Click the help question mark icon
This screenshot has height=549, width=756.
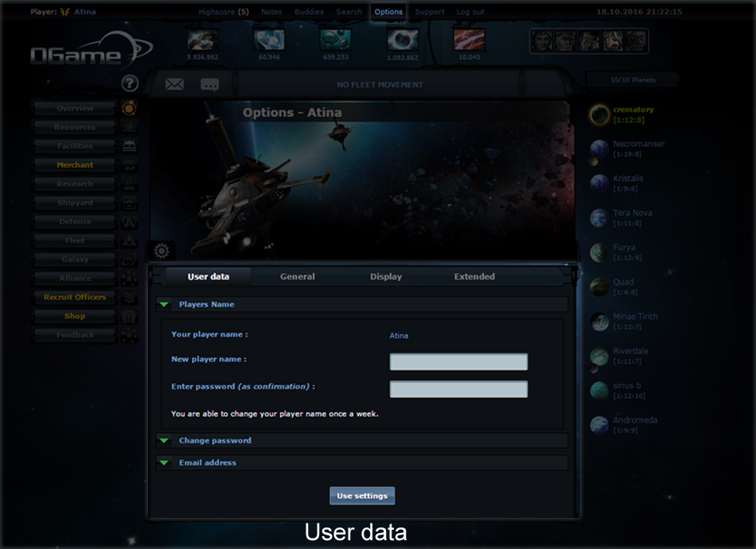point(130,84)
